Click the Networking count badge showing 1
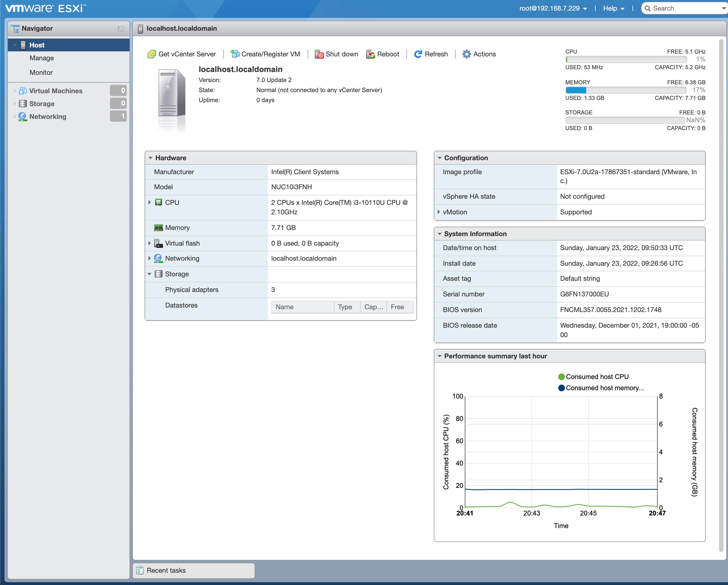The height and width of the screenshot is (585, 728). [118, 116]
